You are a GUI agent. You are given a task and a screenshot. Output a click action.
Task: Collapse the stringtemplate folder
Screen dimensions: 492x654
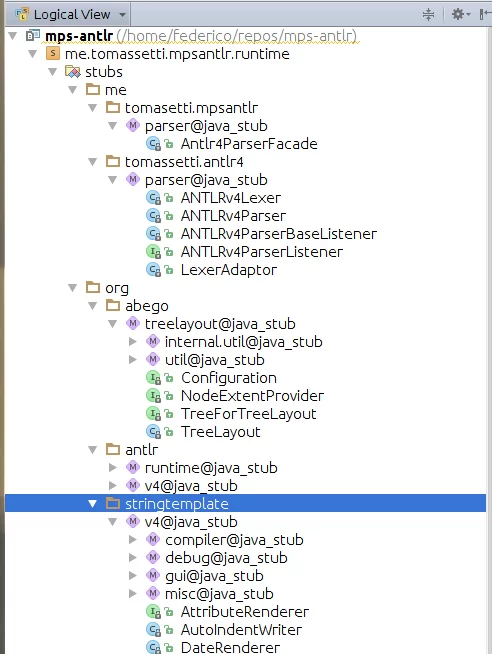coord(93,504)
